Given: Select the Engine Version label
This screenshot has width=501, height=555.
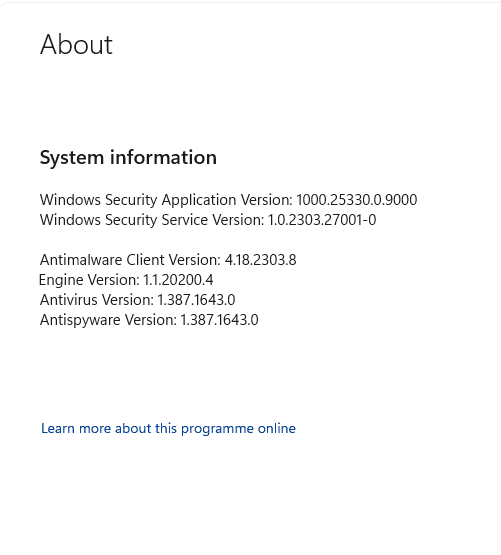Looking at the screenshot, I should click(x=89, y=280).
